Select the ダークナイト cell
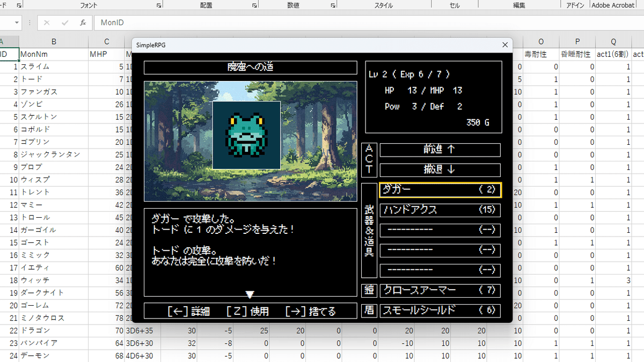 coord(54,292)
